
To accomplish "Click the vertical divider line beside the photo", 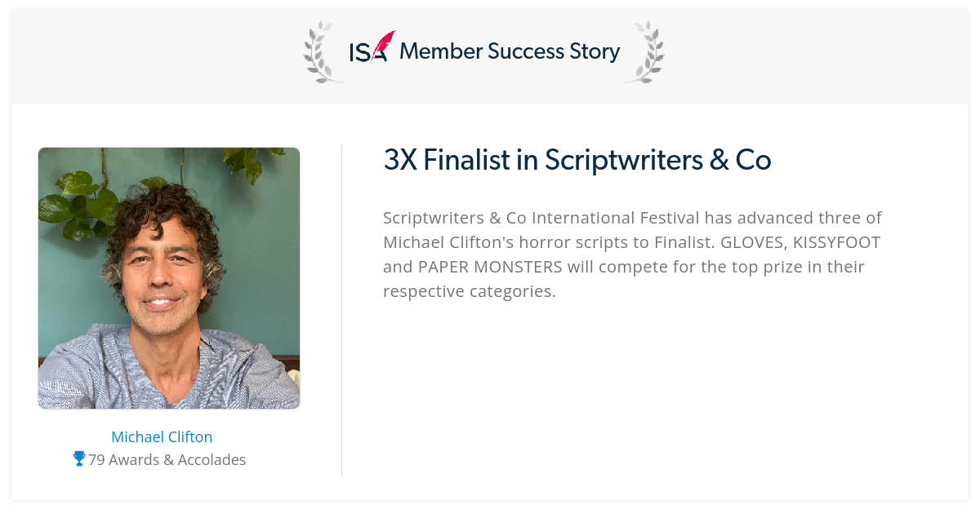I will pos(341,310).
